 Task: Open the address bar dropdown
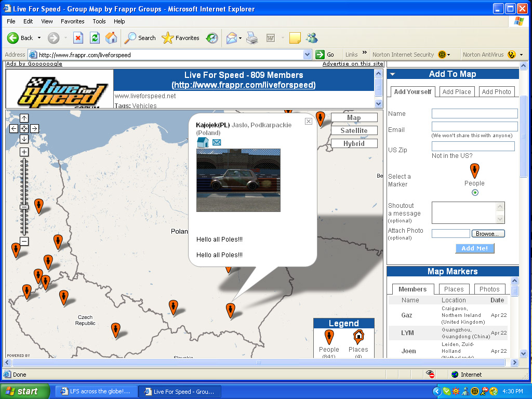[308, 55]
